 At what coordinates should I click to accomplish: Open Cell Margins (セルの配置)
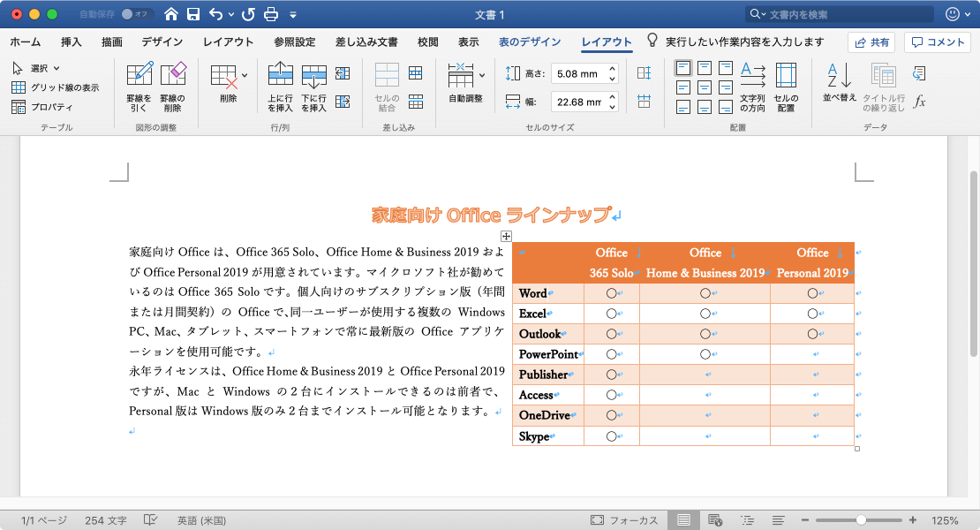point(786,87)
